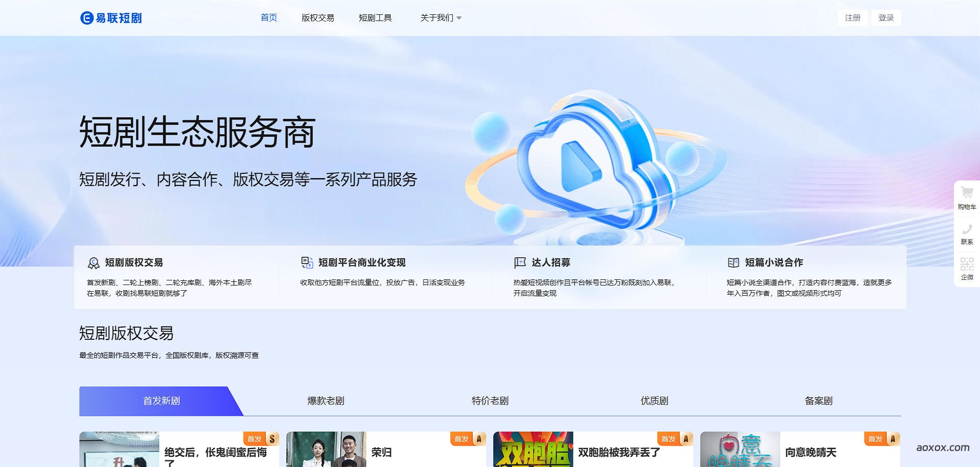
Task: Open the 荣归 drama thumbnail
Action: (326, 450)
